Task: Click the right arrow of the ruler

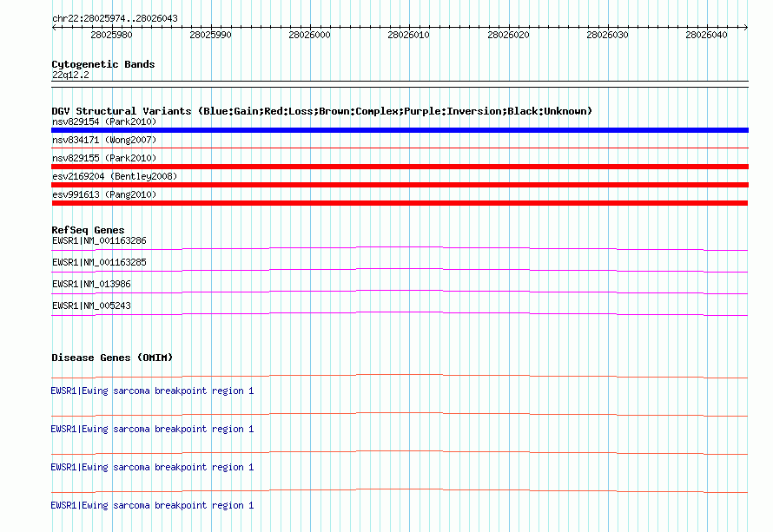Action: (x=746, y=27)
